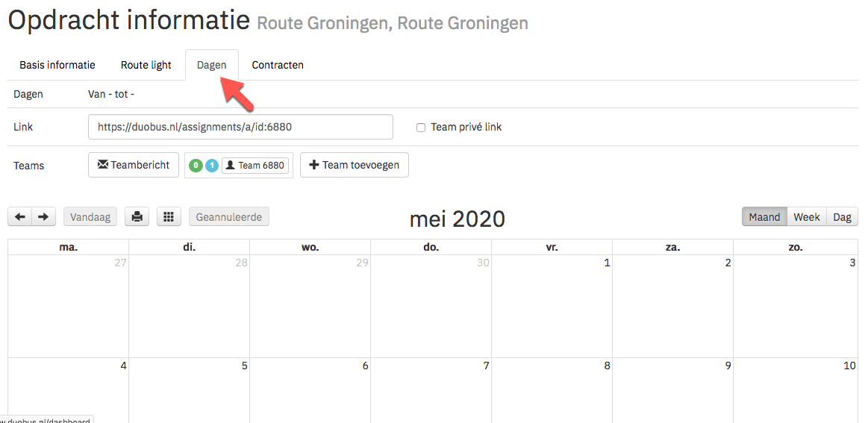The height and width of the screenshot is (423, 868).
Task: Select the Contracten tab
Action: pos(278,65)
